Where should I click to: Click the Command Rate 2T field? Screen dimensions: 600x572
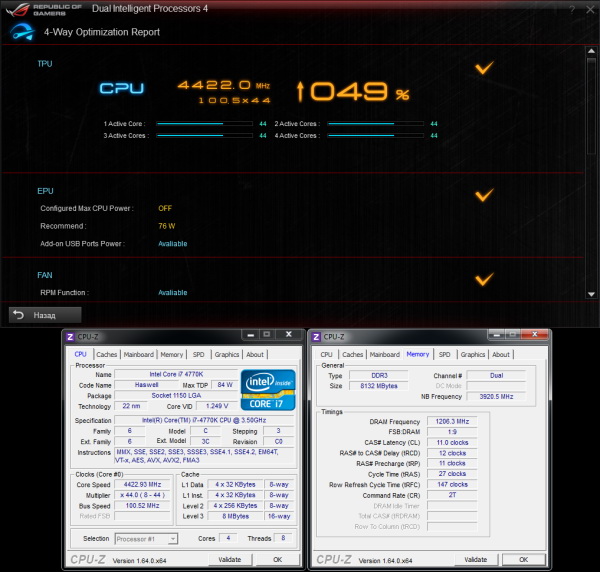click(x=452, y=495)
